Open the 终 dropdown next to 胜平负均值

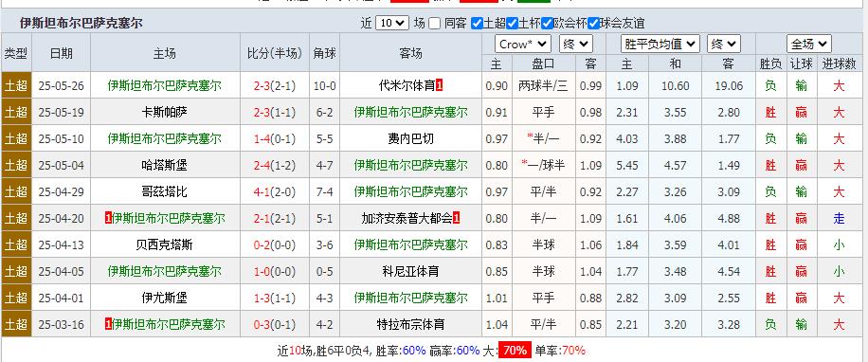724,44
